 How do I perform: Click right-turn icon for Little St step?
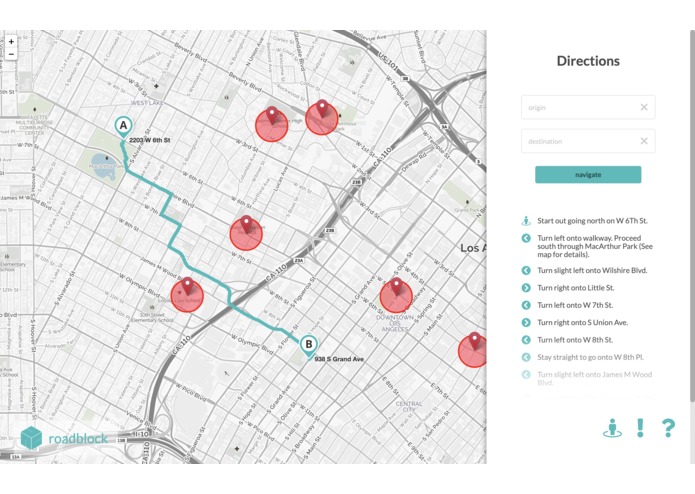[x=526, y=288]
